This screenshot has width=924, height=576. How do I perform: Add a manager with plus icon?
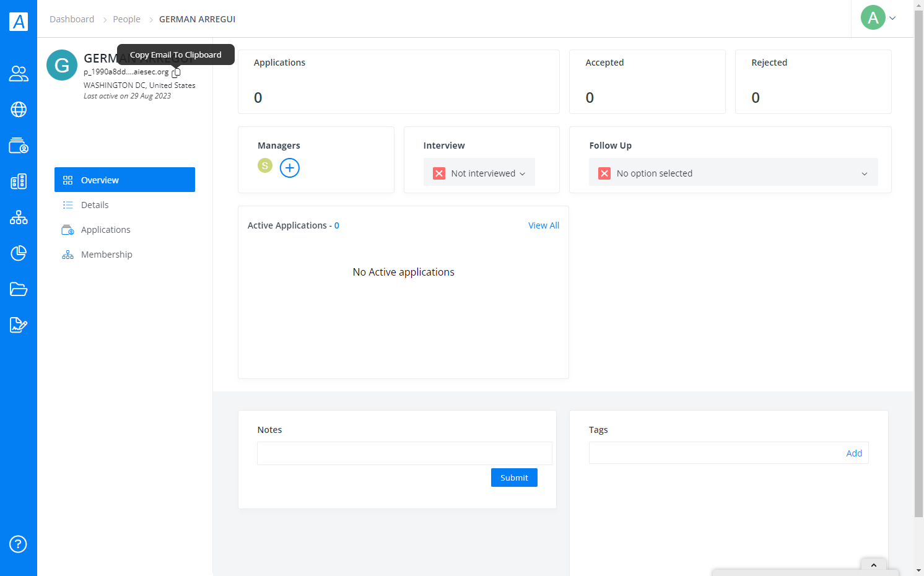[x=290, y=168]
